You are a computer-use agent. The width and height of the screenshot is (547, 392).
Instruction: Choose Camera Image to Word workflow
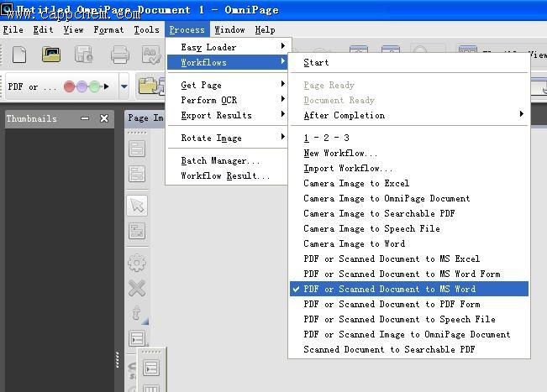click(354, 243)
